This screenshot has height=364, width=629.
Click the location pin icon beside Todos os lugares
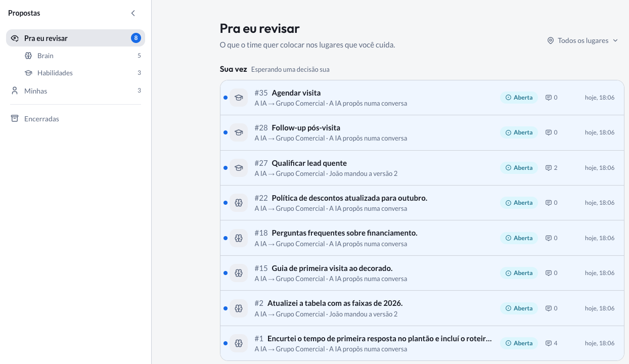click(551, 40)
